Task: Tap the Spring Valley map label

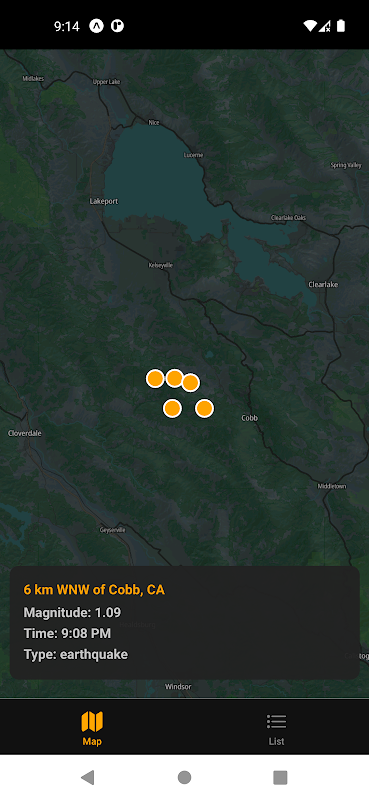Action: coord(346,165)
